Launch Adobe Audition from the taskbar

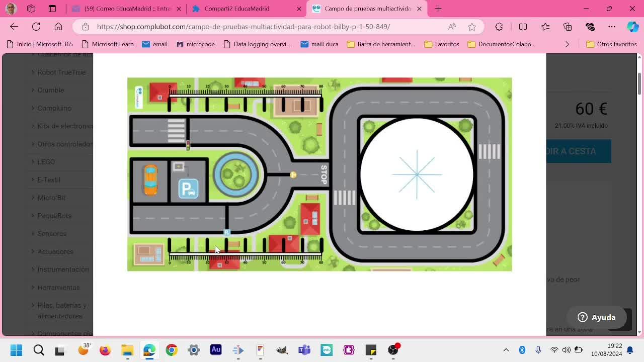(x=216, y=349)
